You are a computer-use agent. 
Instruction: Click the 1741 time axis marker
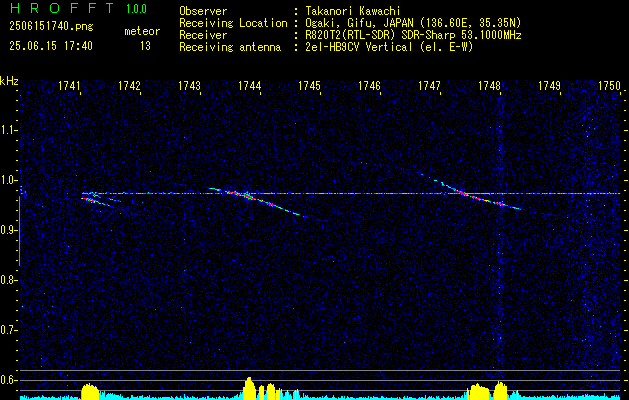(69, 85)
